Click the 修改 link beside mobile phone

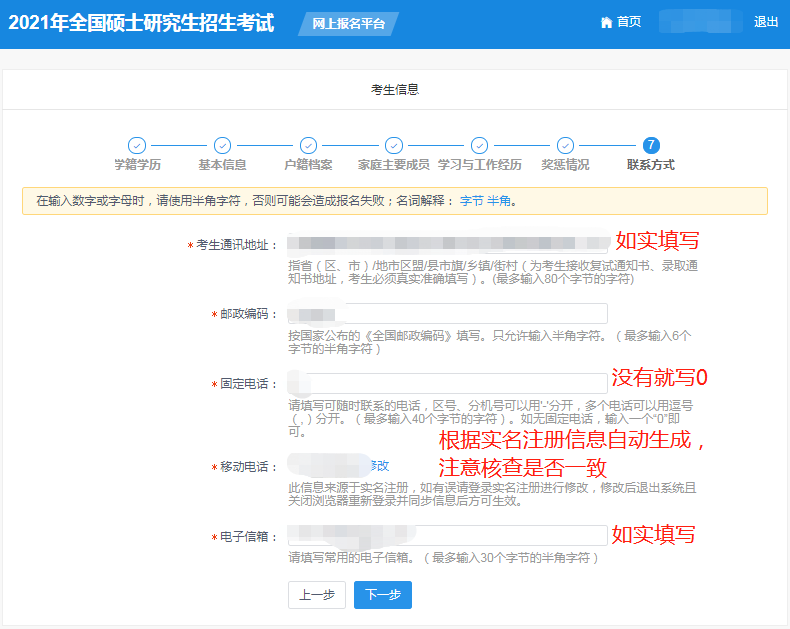pos(379,466)
